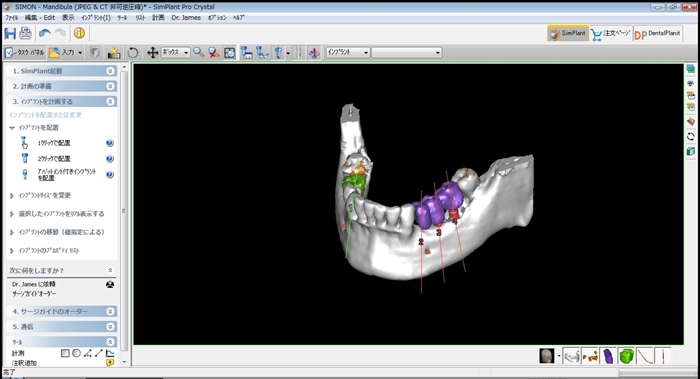This screenshot has height=379, width=700.
Task: Select the Rotate view tool
Action: 133,53
